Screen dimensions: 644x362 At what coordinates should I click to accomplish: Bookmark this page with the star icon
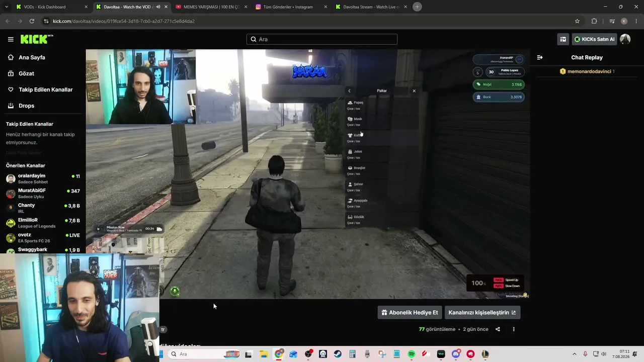tap(577, 21)
